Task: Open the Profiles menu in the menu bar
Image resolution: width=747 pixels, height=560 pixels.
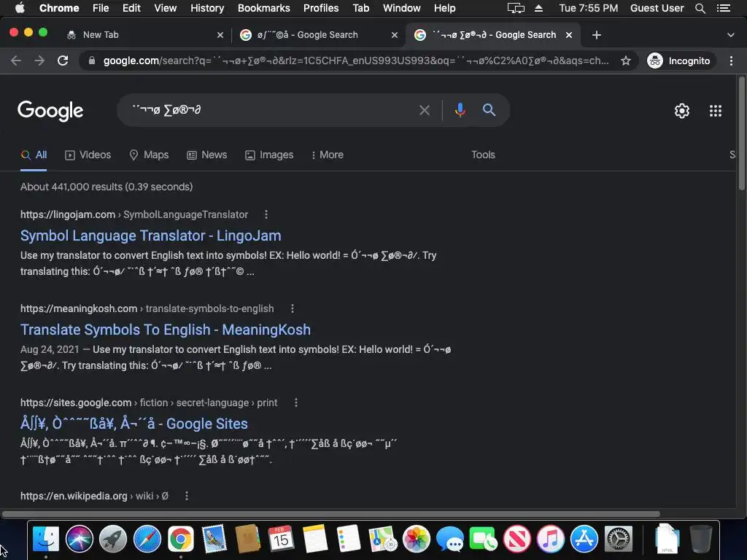Action: 321,8
